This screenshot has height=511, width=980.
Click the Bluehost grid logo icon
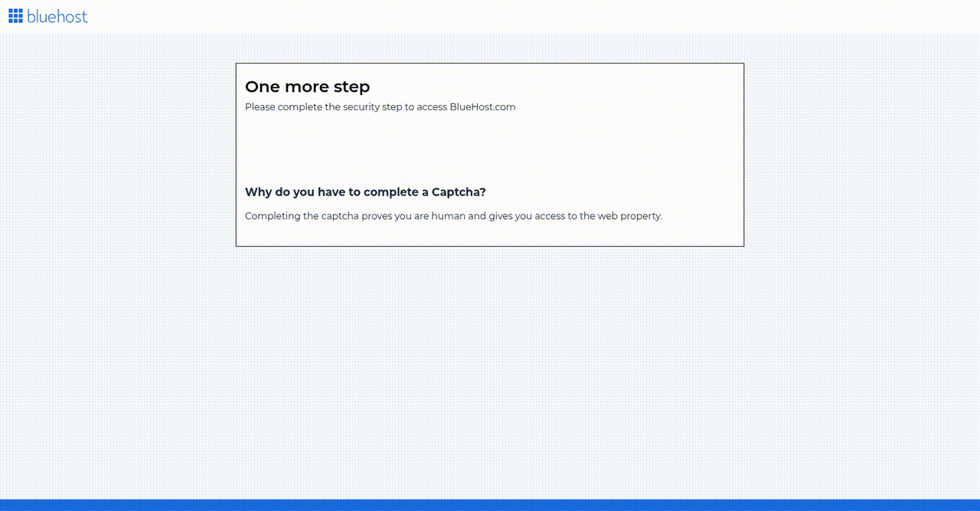click(16, 16)
